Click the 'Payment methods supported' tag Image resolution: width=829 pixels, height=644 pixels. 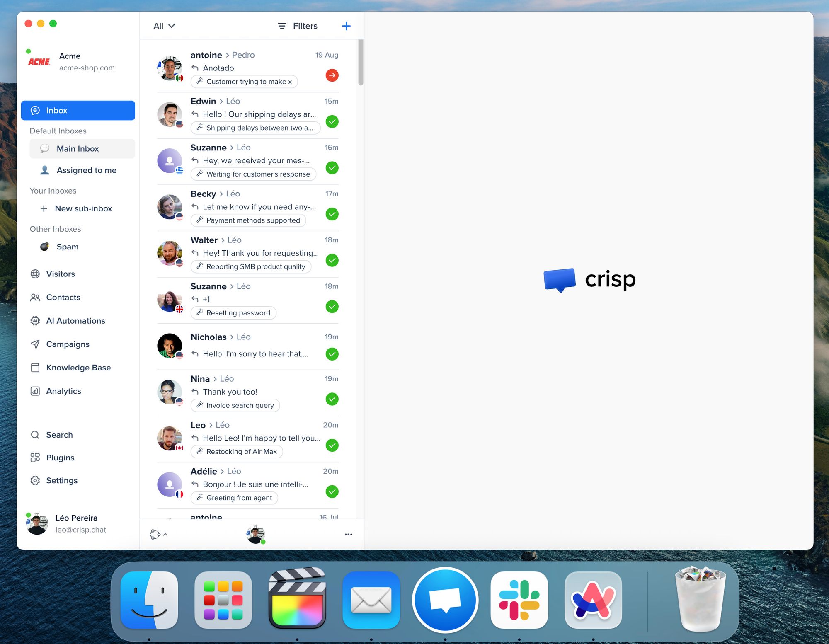coord(248,220)
